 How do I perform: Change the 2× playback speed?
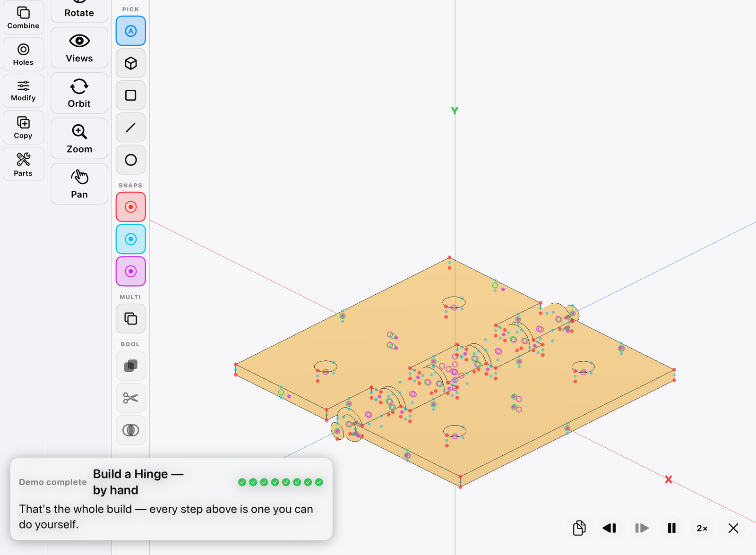tap(703, 528)
